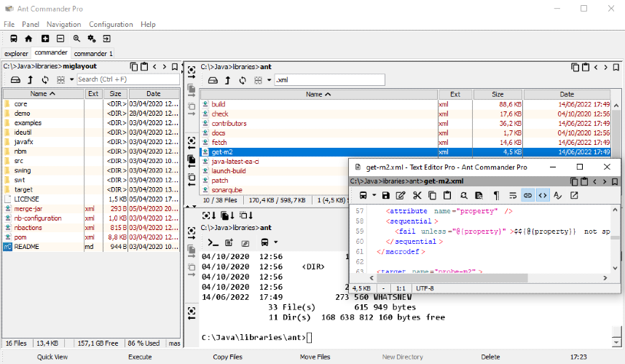Toggle the highlighted link button in Text Editor
This screenshot has height=364, width=625.
527,196
